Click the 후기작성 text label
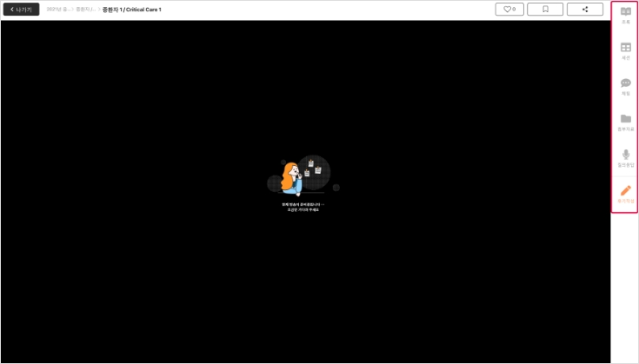Image resolution: width=639 pixels, height=364 pixels. click(x=625, y=201)
